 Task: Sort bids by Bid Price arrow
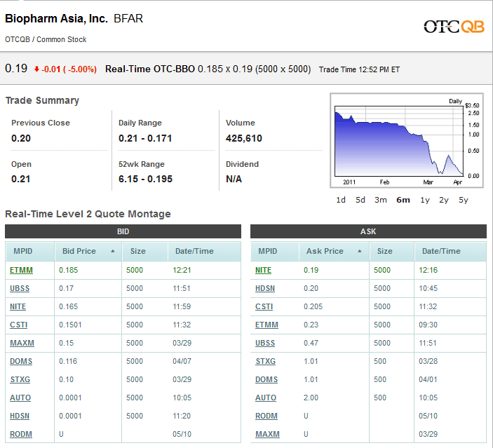coord(113,251)
